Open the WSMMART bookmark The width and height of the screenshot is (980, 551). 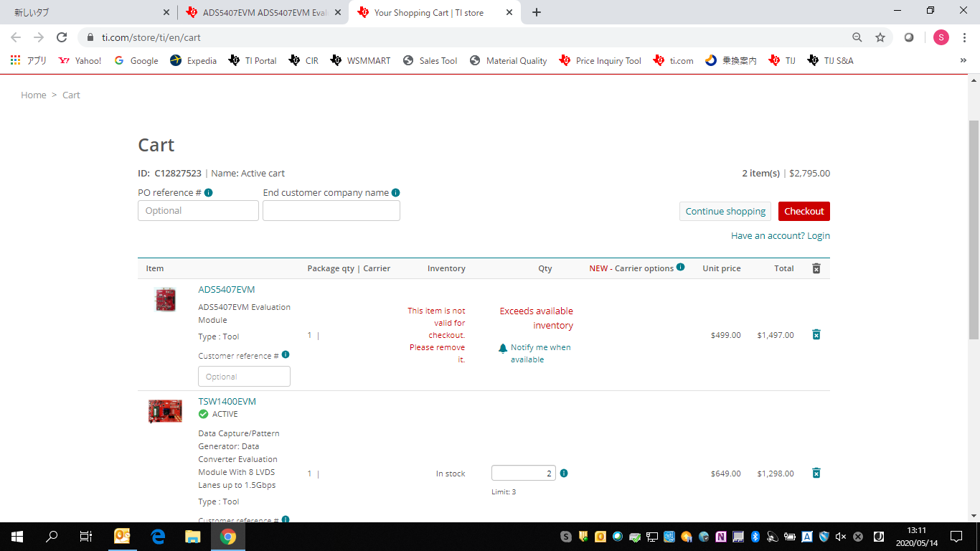pos(360,61)
